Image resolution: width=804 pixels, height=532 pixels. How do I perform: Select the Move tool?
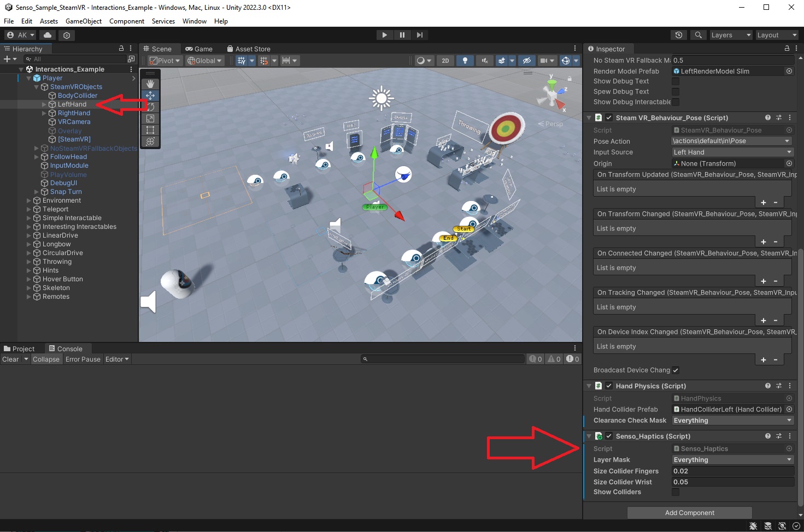click(150, 95)
